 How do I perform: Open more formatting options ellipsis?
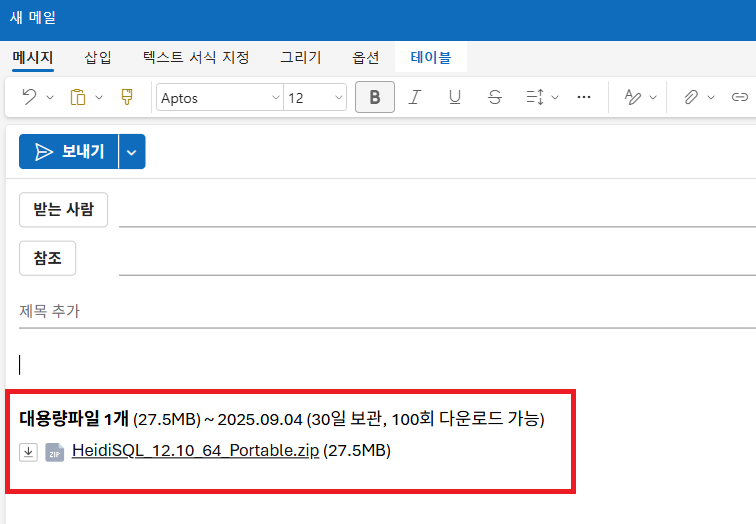tap(584, 97)
